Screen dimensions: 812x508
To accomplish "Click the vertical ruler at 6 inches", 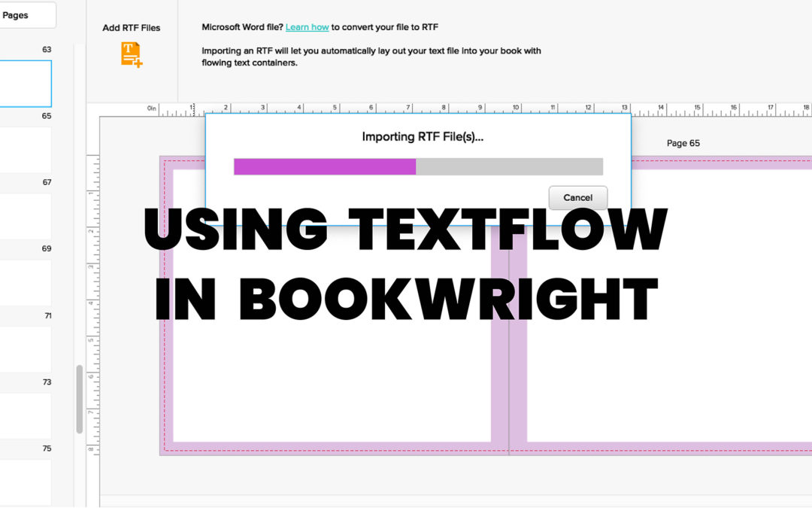I will point(92,379).
